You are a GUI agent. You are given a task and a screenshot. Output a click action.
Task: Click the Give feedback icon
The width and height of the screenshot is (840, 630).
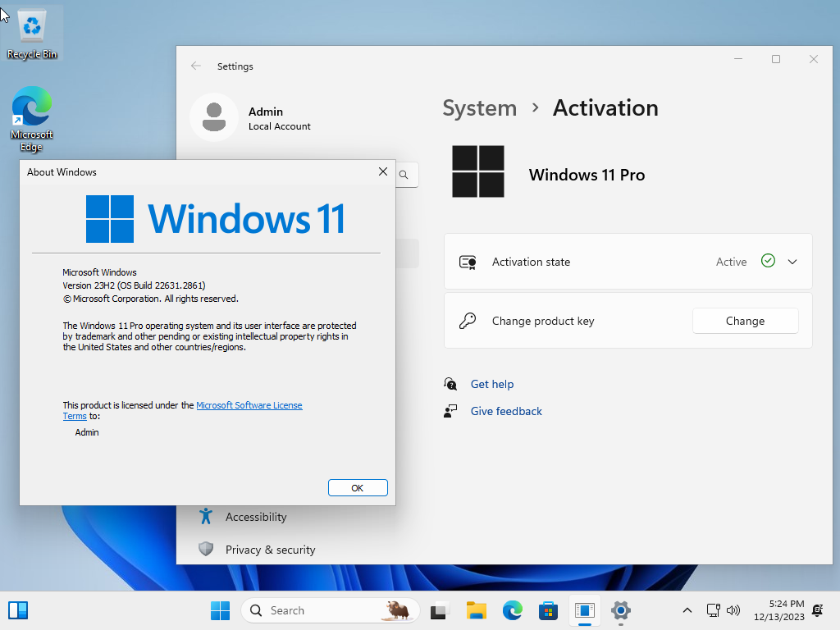point(450,411)
